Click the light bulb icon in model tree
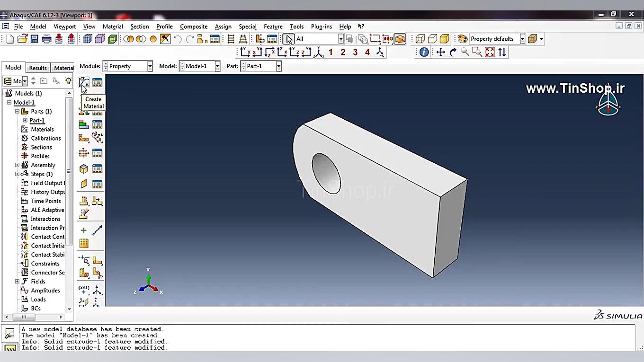The width and height of the screenshot is (644, 362). point(69,81)
